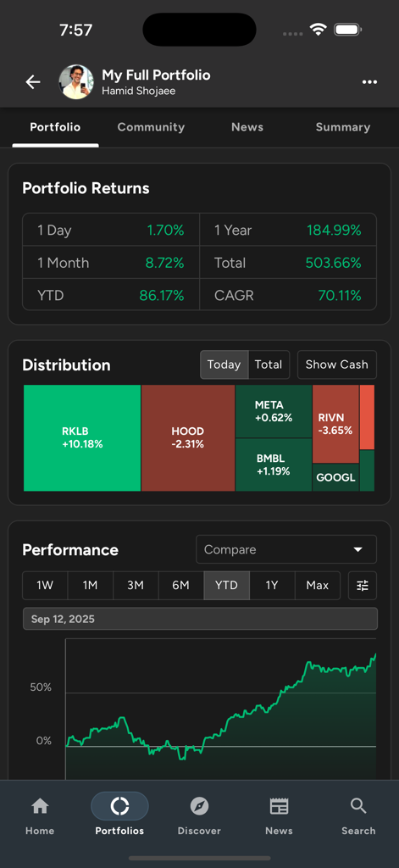This screenshot has width=399, height=868.
Task: Tap the HOOD -2.31% tile
Action: [x=188, y=438]
